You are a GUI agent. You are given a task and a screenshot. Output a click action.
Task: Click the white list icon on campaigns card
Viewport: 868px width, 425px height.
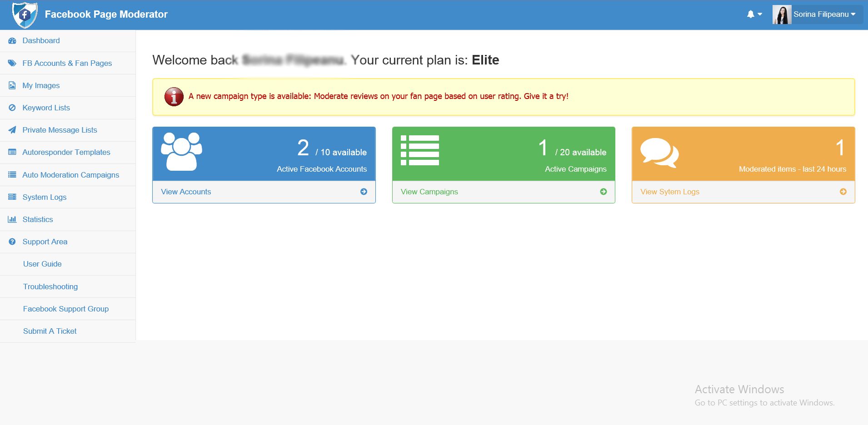tap(420, 150)
